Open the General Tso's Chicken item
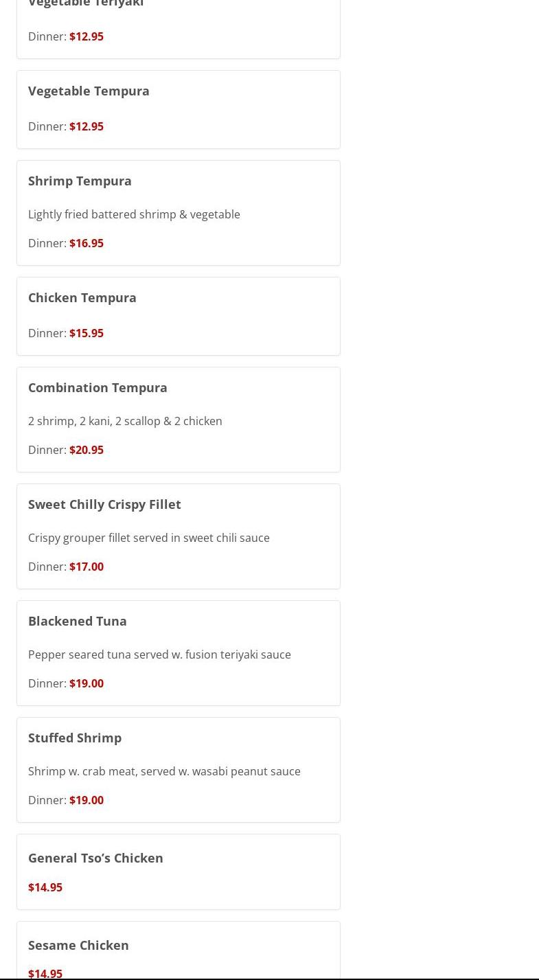The image size is (539, 980). point(95,858)
